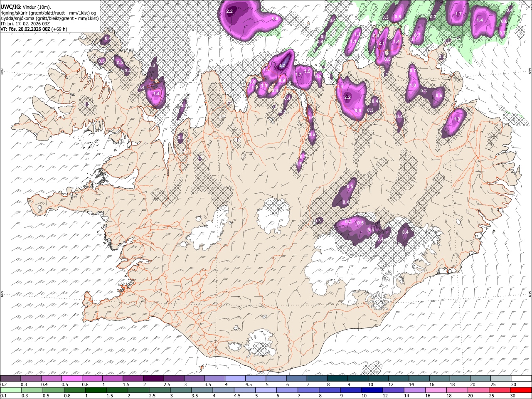Click the dark teal 8–9 swatch in upper legend

point(337,379)
